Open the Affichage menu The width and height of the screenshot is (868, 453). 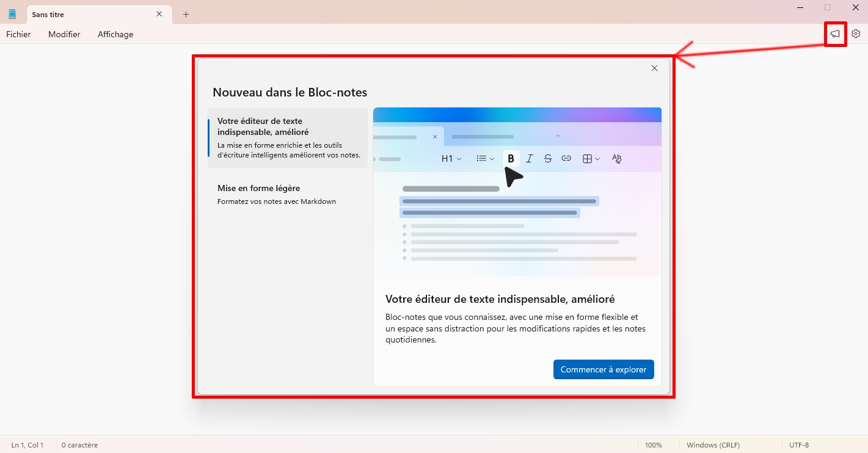tap(115, 34)
